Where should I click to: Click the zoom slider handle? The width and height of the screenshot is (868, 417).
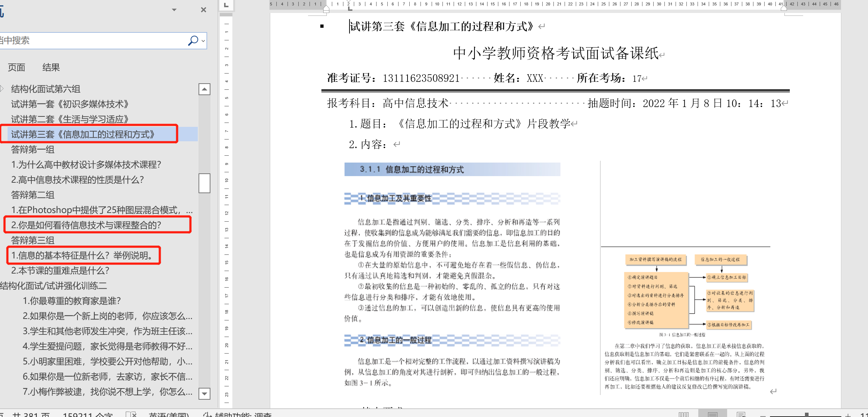[806, 415]
